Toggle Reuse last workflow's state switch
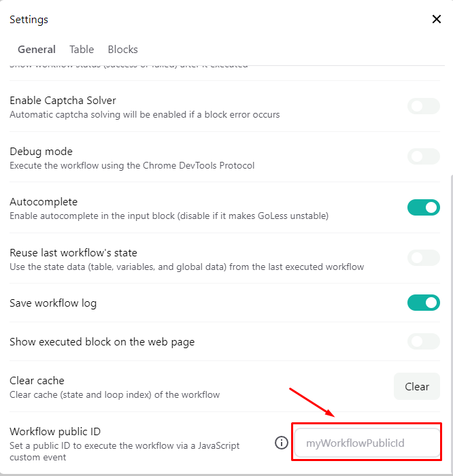The width and height of the screenshot is (453, 476). (x=423, y=258)
